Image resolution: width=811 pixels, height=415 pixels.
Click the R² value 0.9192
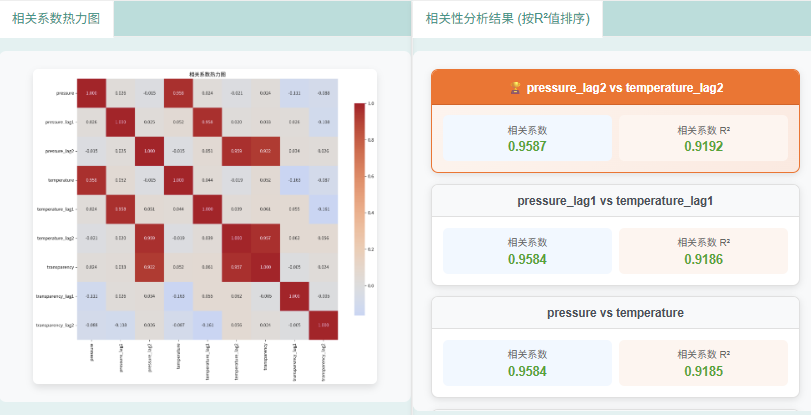click(703, 146)
